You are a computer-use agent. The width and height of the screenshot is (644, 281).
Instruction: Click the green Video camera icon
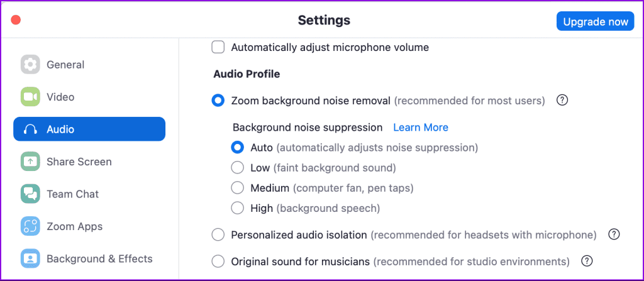(30, 97)
